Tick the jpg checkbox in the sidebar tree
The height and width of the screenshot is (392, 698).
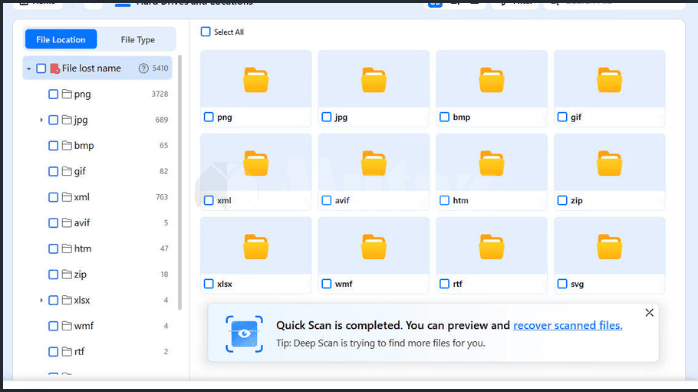pos(53,120)
